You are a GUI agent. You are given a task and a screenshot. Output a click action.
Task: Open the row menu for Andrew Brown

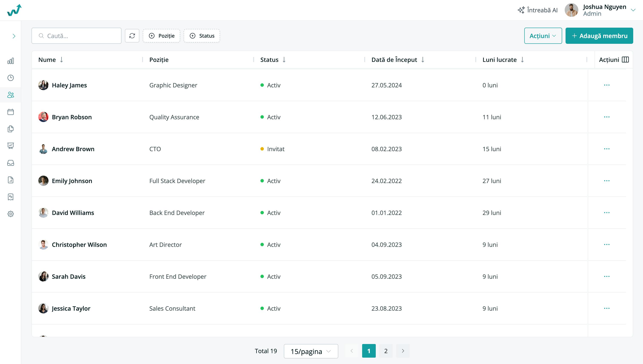607,149
